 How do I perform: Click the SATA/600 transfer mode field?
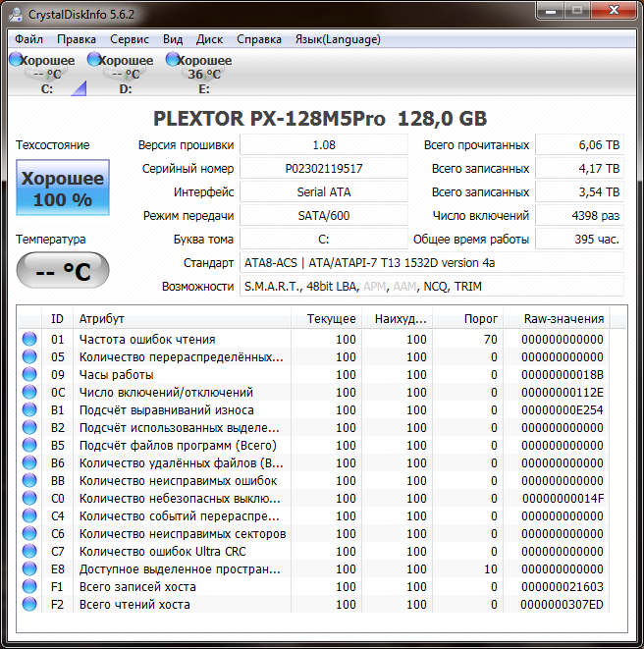324,216
